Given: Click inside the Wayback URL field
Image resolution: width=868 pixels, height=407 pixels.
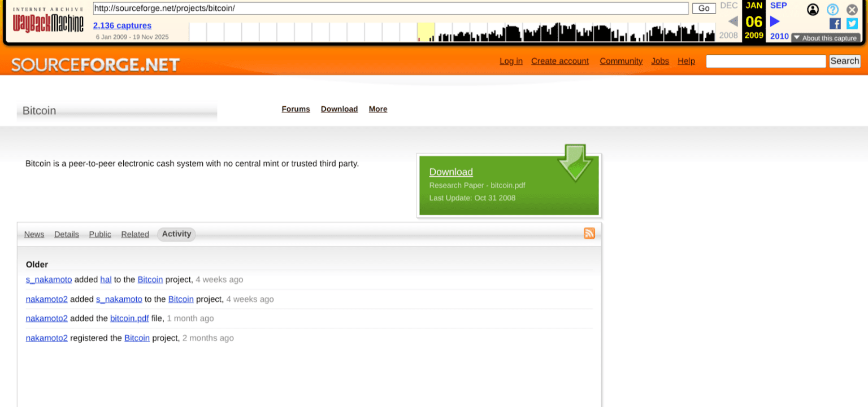Looking at the screenshot, I should [390, 8].
